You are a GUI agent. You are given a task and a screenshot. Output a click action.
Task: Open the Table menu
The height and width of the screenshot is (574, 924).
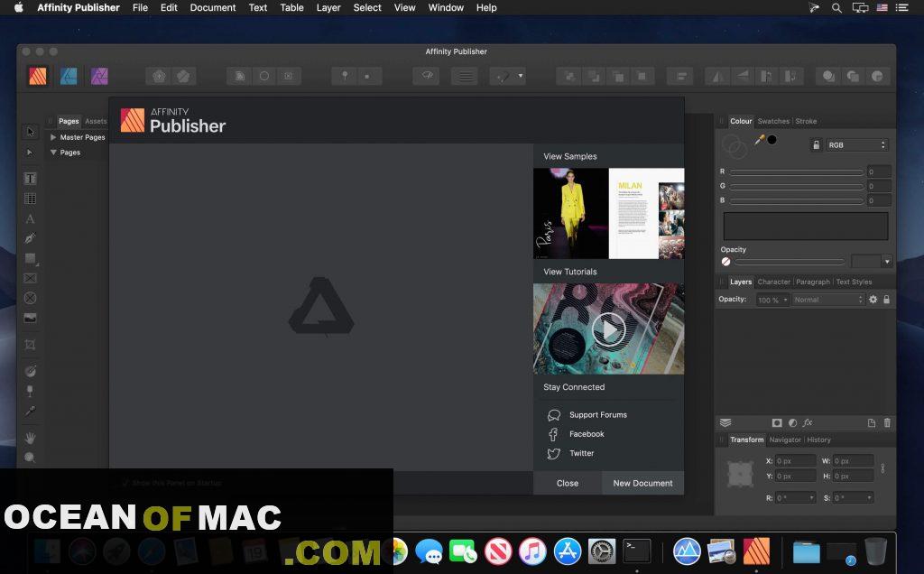(291, 7)
